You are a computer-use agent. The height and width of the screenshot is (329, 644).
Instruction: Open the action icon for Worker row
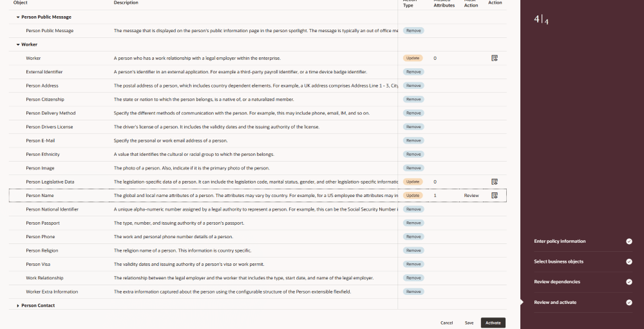pyautogui.click(x=495, y=59)
